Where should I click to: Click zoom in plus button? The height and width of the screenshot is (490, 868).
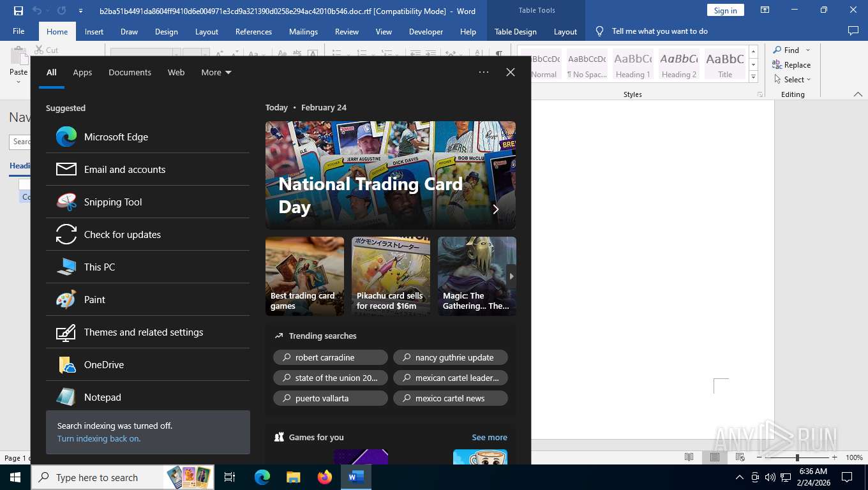834,457
